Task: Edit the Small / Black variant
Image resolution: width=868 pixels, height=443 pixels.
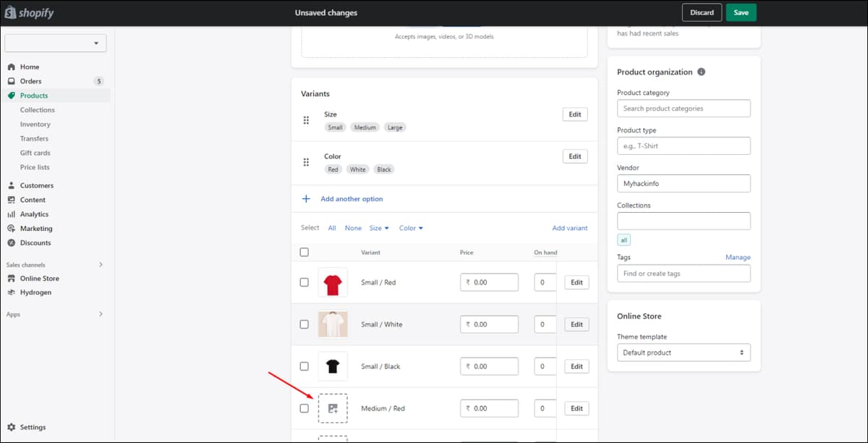Action: [x=576, y=366]
